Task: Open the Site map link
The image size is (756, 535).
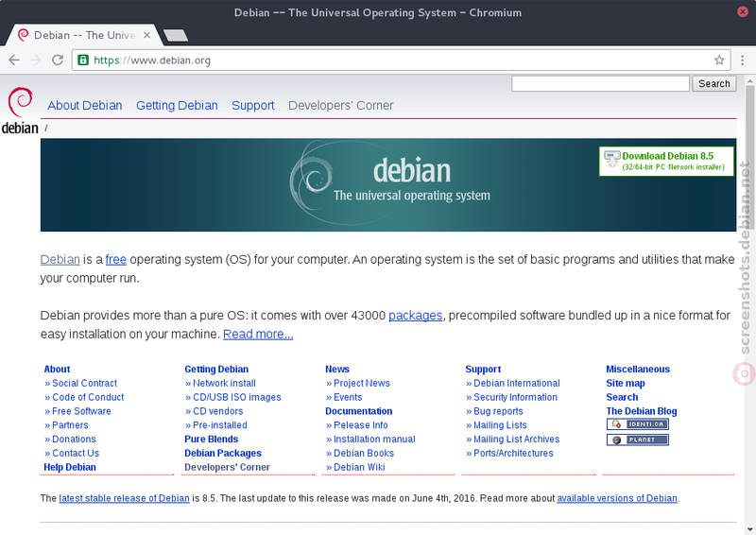Action: [626, 384]
